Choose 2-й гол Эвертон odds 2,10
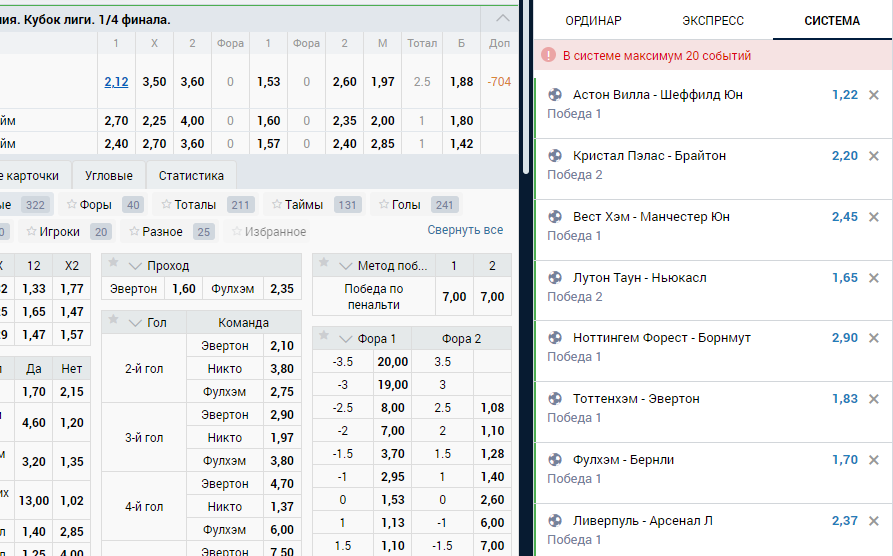Image resolution: width=893 pixels, height=556 pixels. tap(282, 346)
